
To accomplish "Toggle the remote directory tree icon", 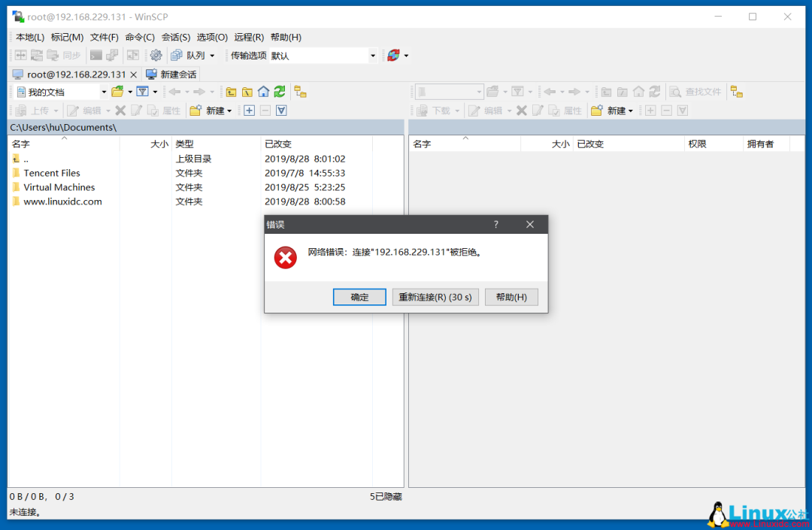I will (737, 92).
